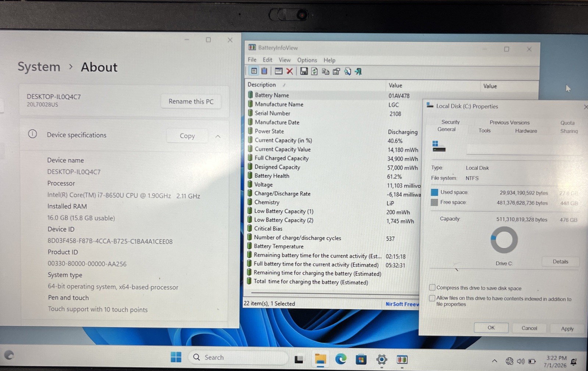Click Apply in Local Disk Properties
This screenshot has height=371, width=588.
[567, 329]
